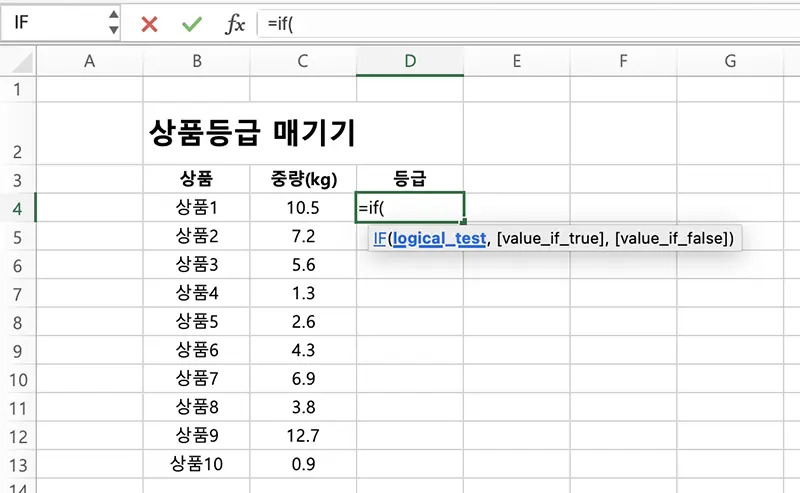Click logical_test argument in the tooltip
Screen dimensions: 800x493
pyautogui.click(x=439, y=238)
